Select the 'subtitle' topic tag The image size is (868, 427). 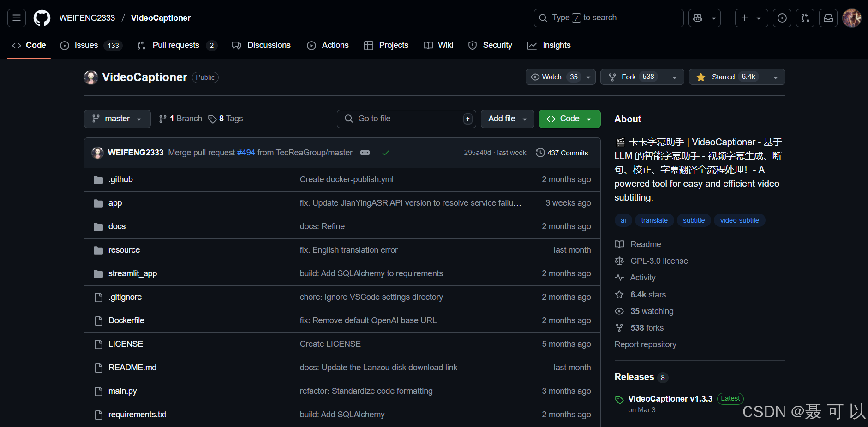point(694,220)
